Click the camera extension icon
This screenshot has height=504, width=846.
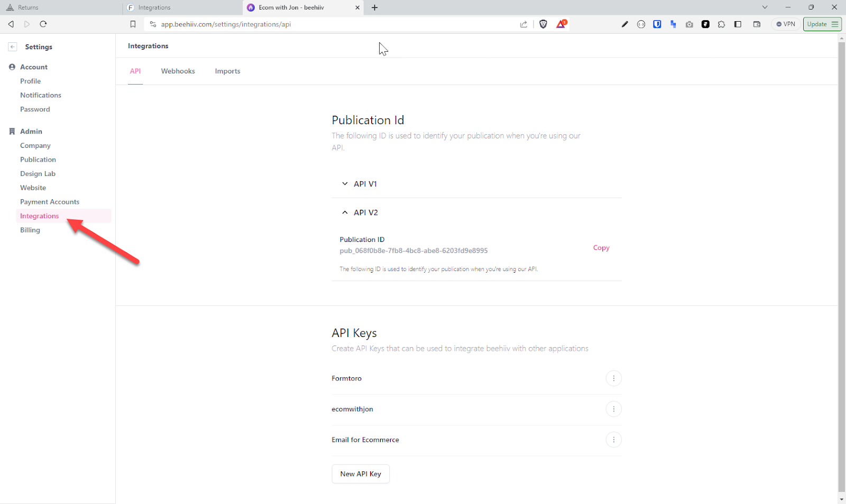689,24
